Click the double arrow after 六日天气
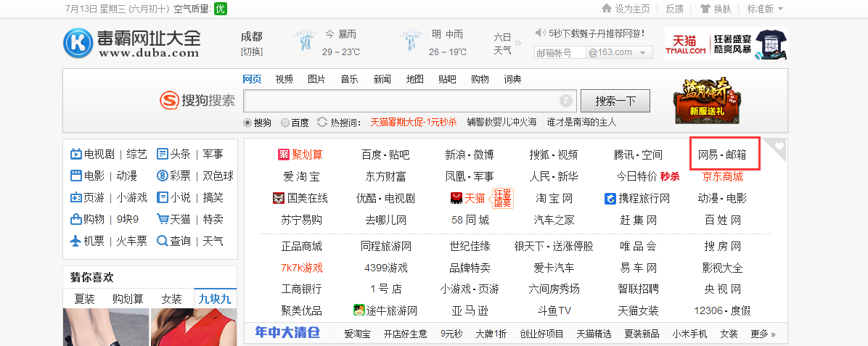Image resolution: width=868 pixels, height=346 pixels. [x=518, y=43]
